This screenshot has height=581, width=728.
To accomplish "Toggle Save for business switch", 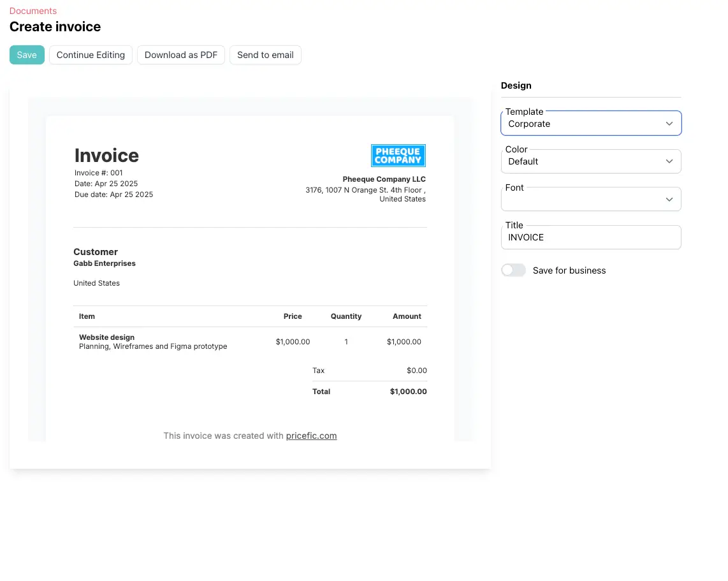I will [x=513, y=270].
